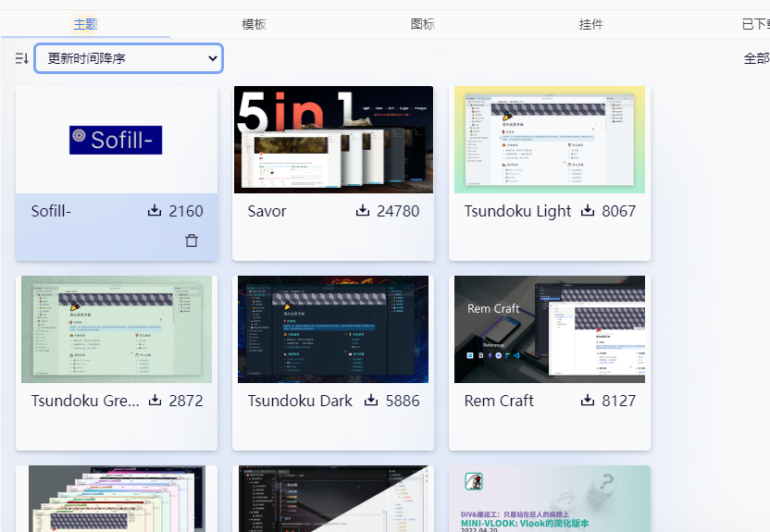This screenshot has height=532, width=770.
Task: Click the 8067 download count
Action: coord(619,211)
